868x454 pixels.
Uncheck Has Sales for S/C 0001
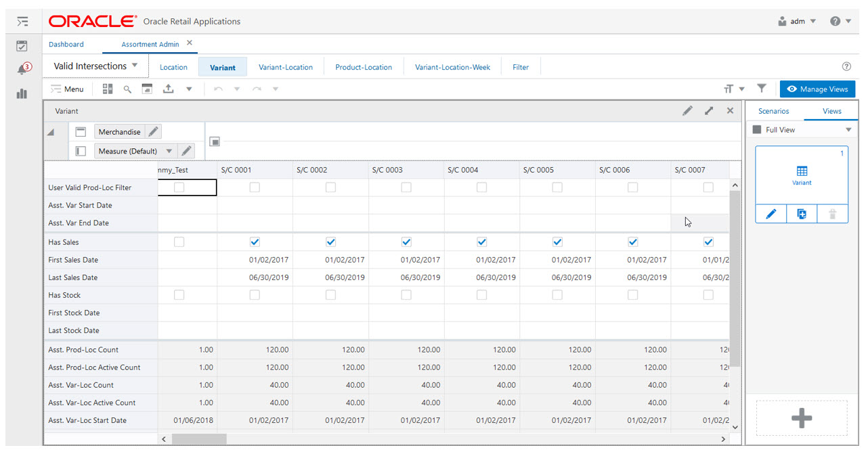coord(255,242)
